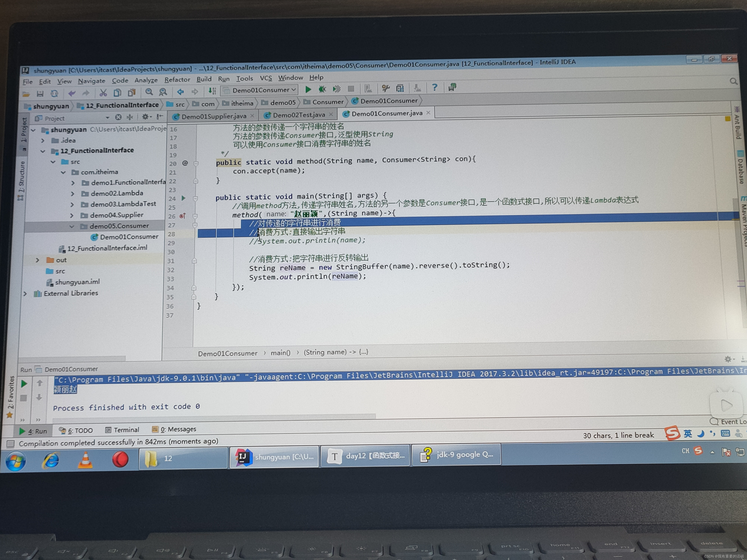Click the Project Structure icon in toolbar

click(x=400, y=88)
